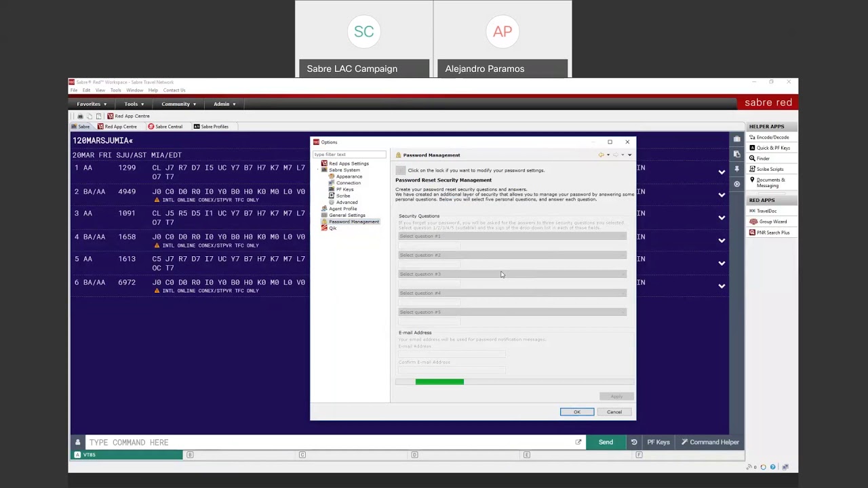Viewport: 868px width, 488px height.
Task: Collapse the Sabre System tree node
Action: click(x=317, y=170)
